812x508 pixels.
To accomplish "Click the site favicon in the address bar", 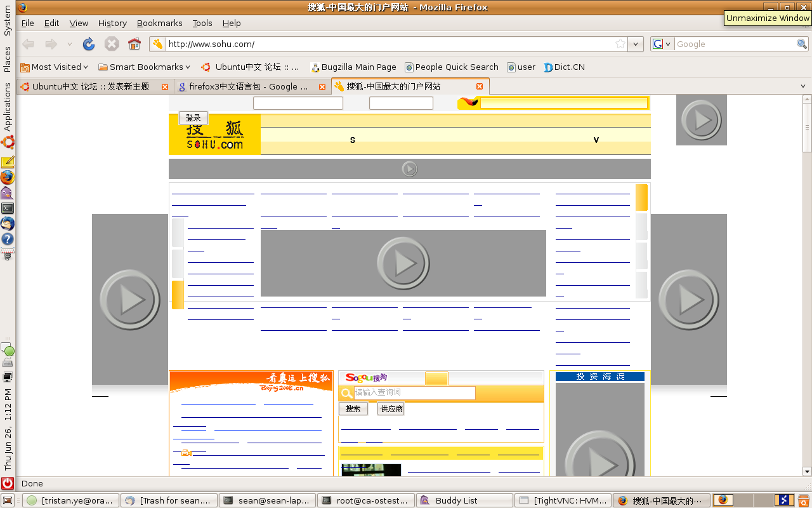I will click(x=158, y=44).
